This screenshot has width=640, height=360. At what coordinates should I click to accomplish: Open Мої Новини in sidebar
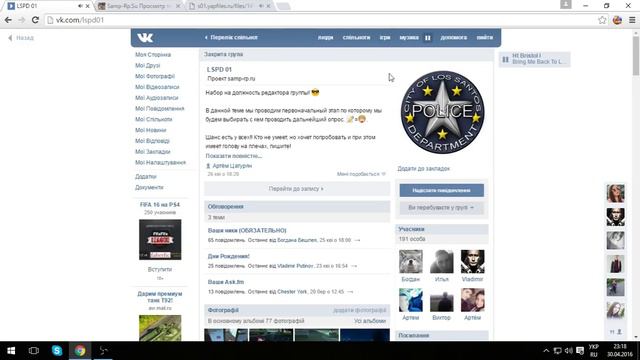(x=150, y=130)
